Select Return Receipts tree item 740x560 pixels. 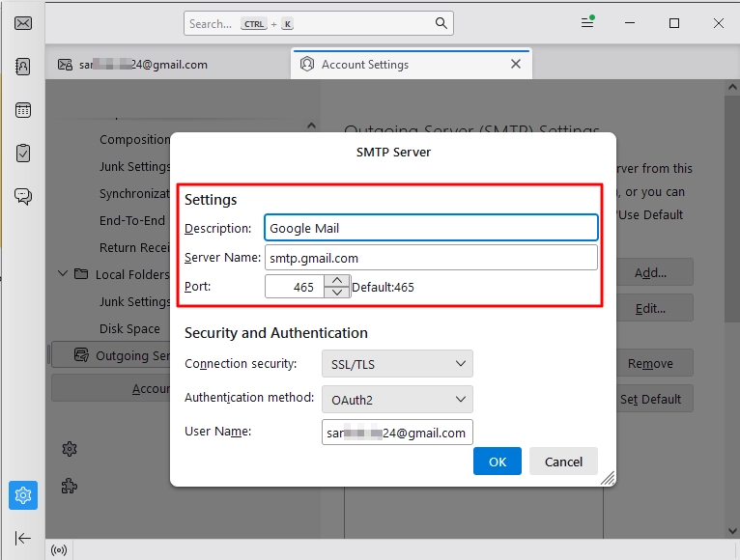[134, 247]
